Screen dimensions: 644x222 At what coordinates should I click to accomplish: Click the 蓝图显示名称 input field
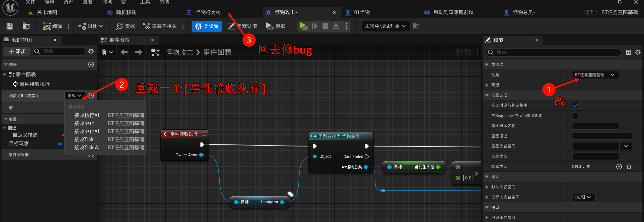click(595, 126)
